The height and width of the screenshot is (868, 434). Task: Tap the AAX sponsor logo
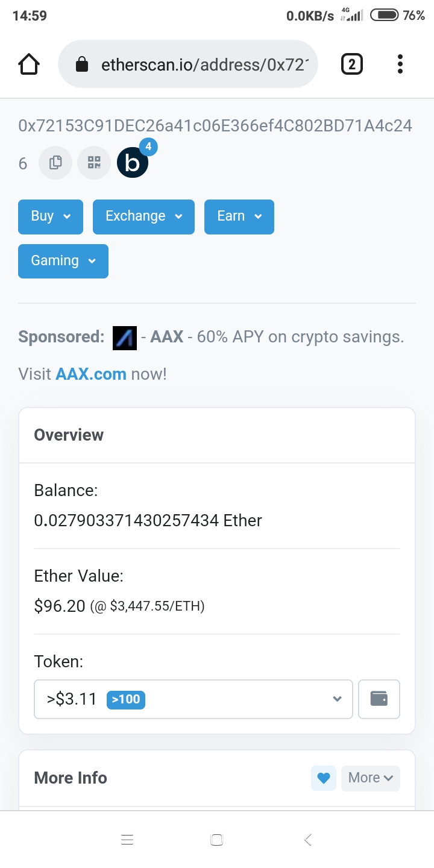[x=125, y=338]
